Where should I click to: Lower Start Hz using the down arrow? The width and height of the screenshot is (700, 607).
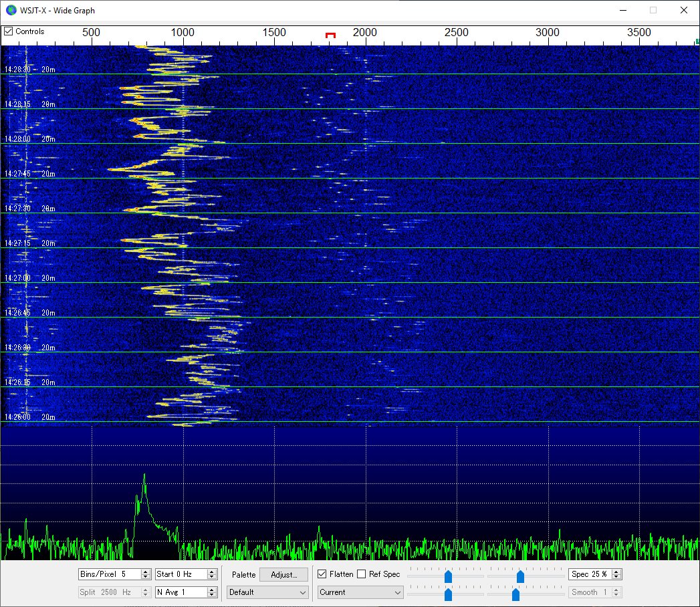212,577
